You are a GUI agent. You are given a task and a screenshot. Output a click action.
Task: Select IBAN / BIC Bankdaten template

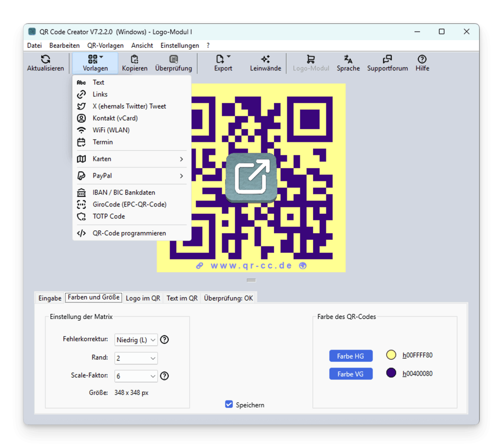click(131, 193)
